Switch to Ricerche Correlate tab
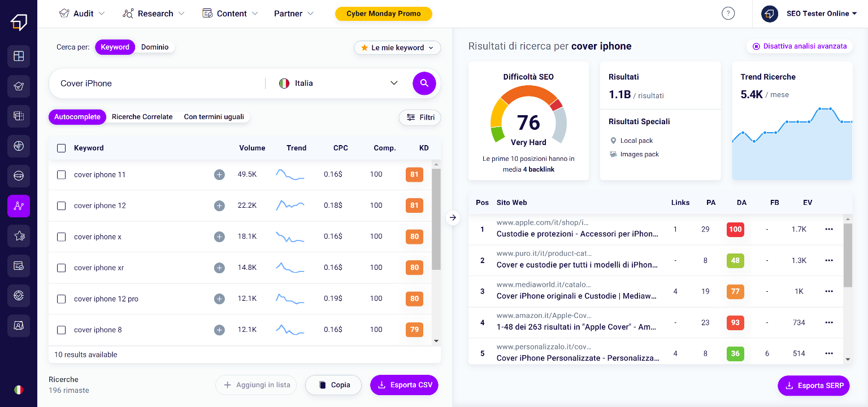 (142, 117)
